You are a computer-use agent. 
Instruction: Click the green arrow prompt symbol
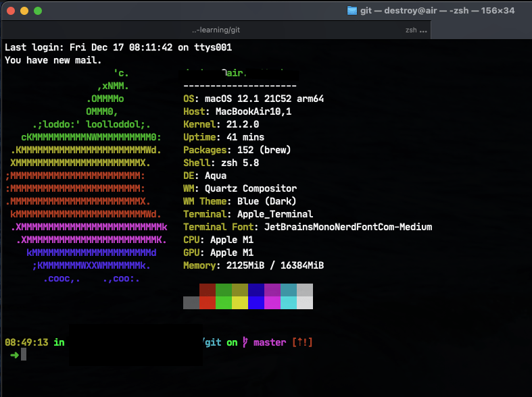point(14,355)
